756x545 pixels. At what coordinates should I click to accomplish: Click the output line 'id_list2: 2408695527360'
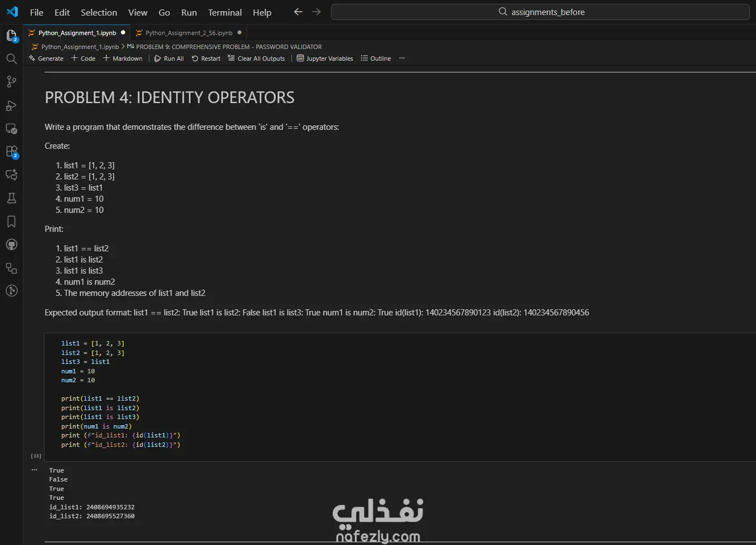(92, 516)
